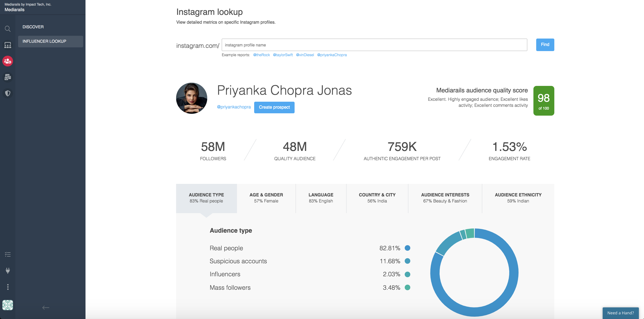Open the Discover menu item
This screenshot has width=644, height=319.
coord(33,27)
